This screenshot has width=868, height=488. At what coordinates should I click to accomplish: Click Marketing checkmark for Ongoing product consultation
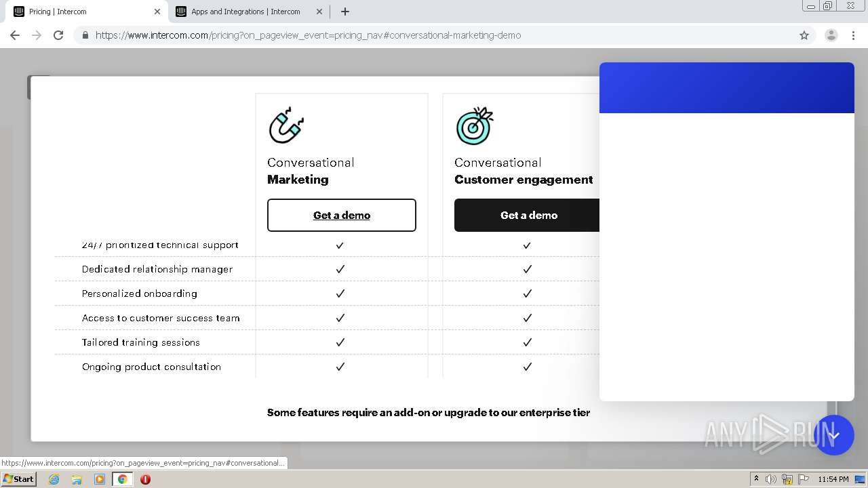[340, 367]
